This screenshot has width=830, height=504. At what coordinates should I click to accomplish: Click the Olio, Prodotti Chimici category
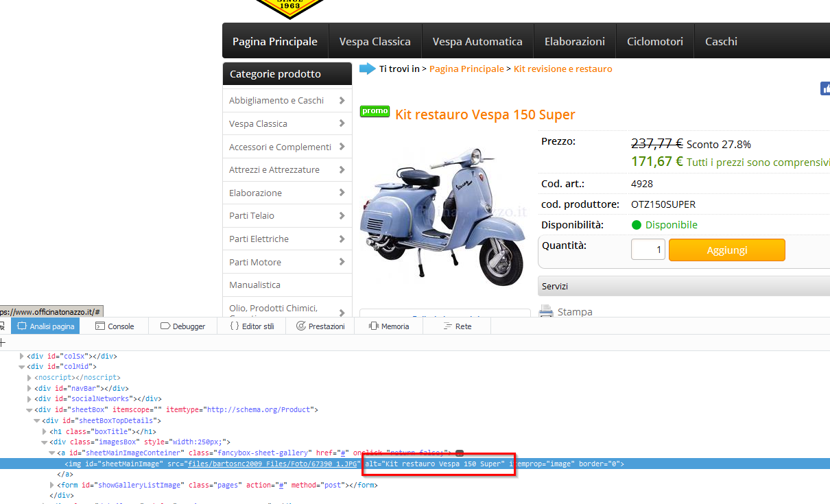[273, 309]
